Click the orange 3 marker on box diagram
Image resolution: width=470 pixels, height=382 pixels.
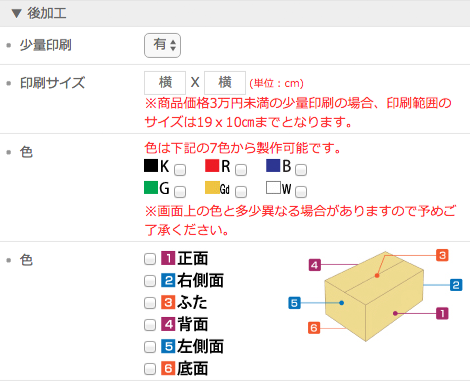[x=442, y=256]
